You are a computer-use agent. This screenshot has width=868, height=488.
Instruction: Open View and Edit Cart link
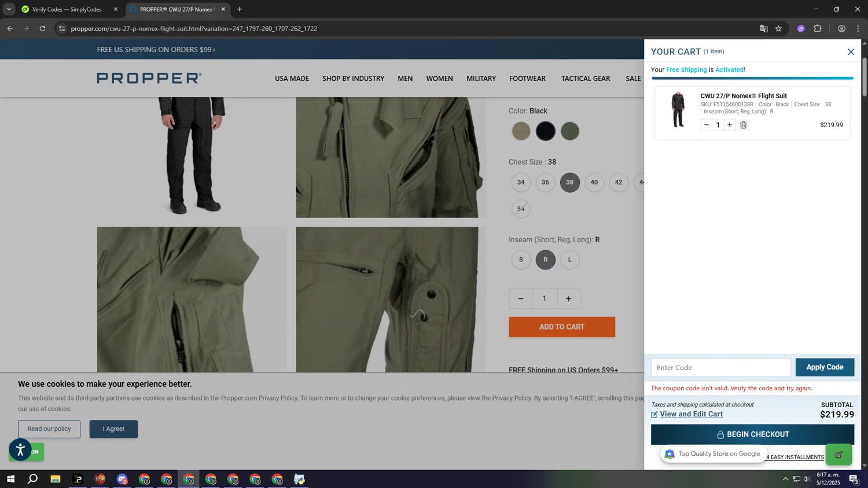pyautogui.click(x=691, y=414)
